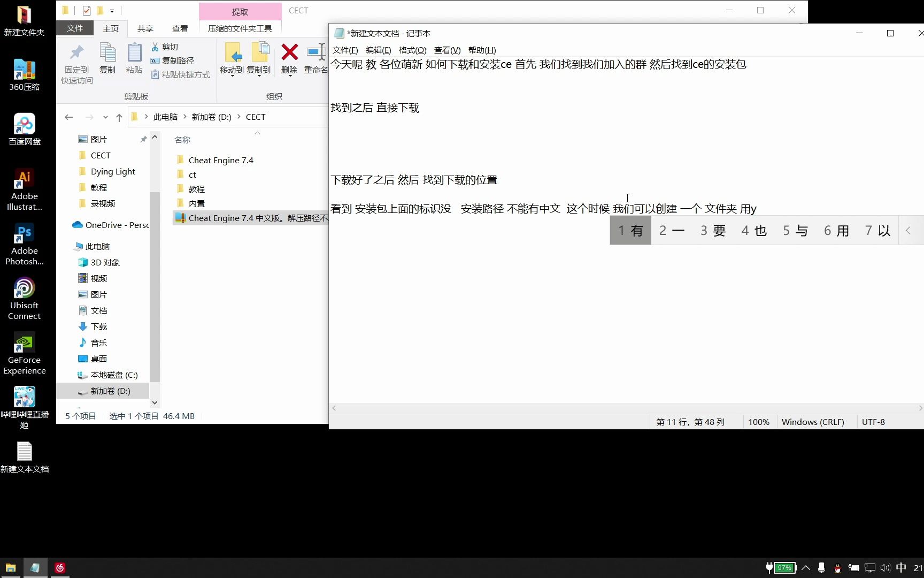Select 新建文件夹 desktop folder
This screenshot has width=924, height=578.
[24, 20]
